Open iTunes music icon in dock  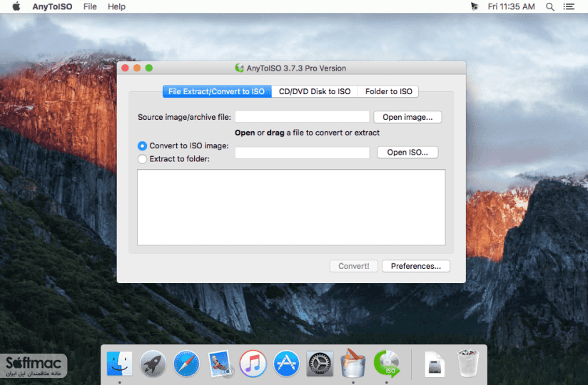(253, 364)
